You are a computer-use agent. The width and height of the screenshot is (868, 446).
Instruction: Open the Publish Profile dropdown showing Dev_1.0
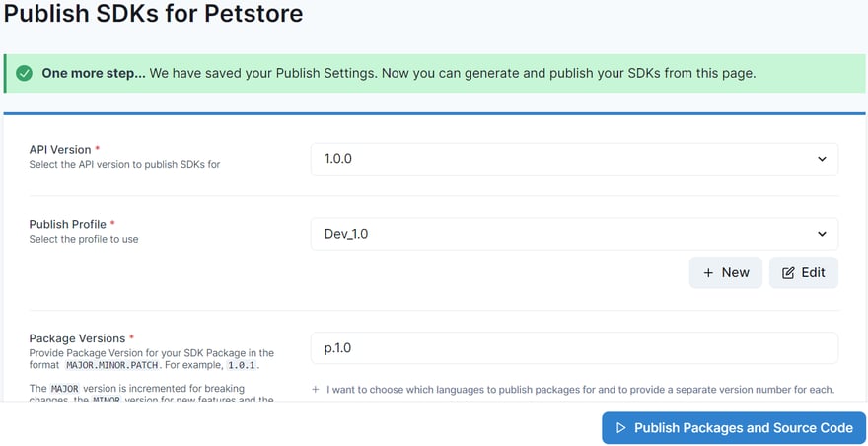coord(574,234)
